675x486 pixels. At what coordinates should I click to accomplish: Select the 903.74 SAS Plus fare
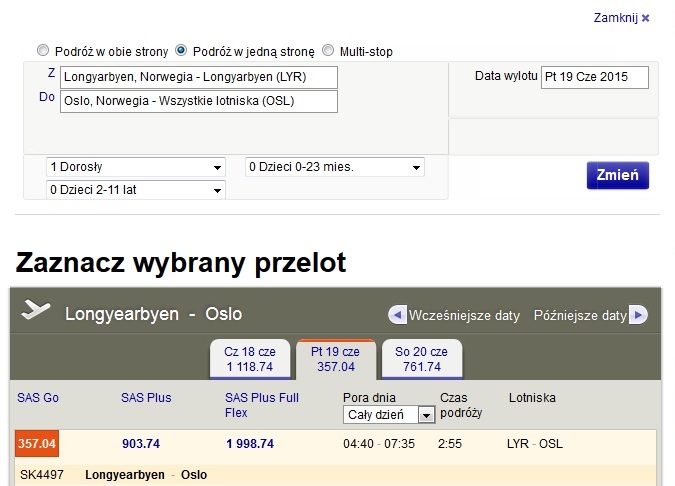(x=141, y=444)
